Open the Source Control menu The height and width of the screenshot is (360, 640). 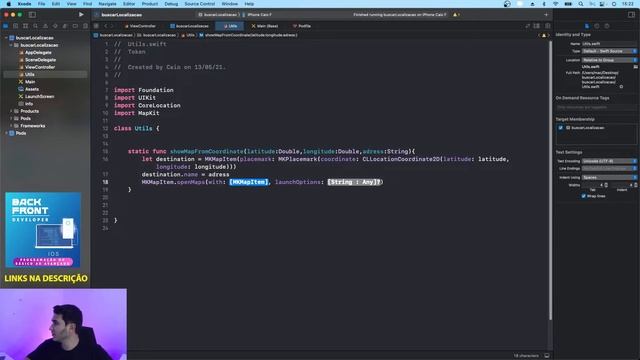pyautogui.click(x=200, y=4)
